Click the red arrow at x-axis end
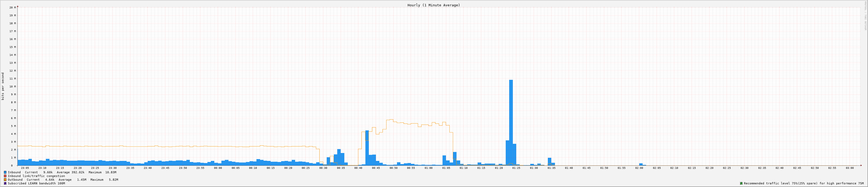 pos(861,165)
